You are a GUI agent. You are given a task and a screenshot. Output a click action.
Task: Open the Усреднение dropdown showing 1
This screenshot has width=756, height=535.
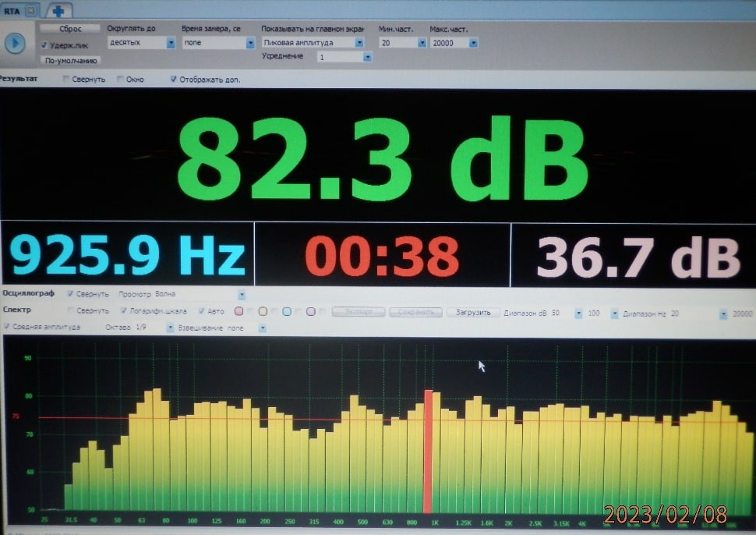[x=344, y=57]
